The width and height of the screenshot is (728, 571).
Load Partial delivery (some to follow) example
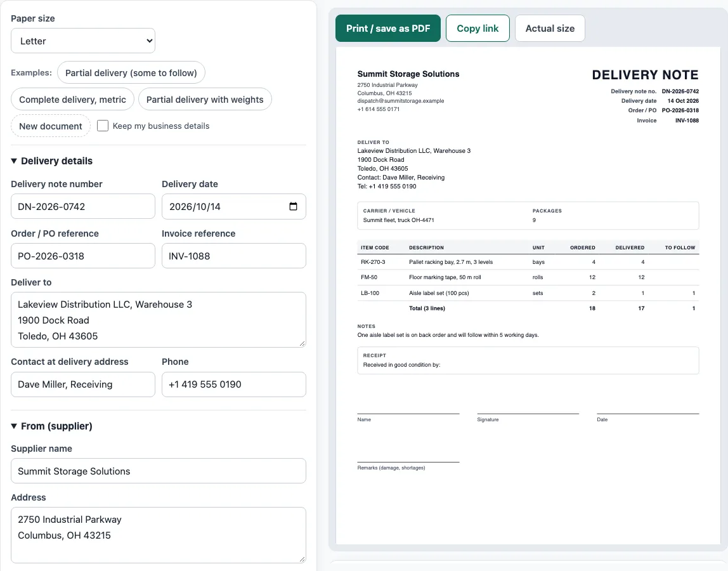point(131,73)
